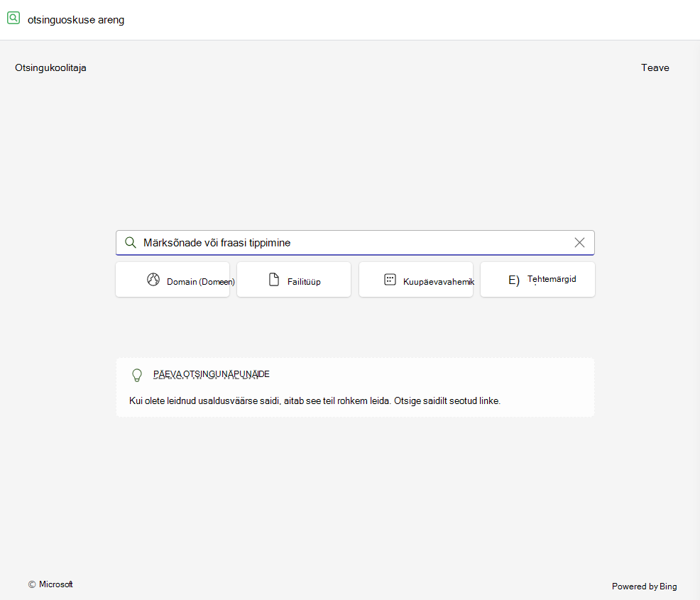
Task: Click the © Microsoft footer text
Action: 50,584
